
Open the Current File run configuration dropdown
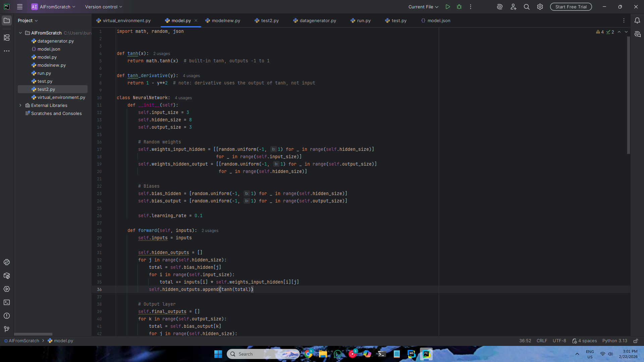click(423, 7)
